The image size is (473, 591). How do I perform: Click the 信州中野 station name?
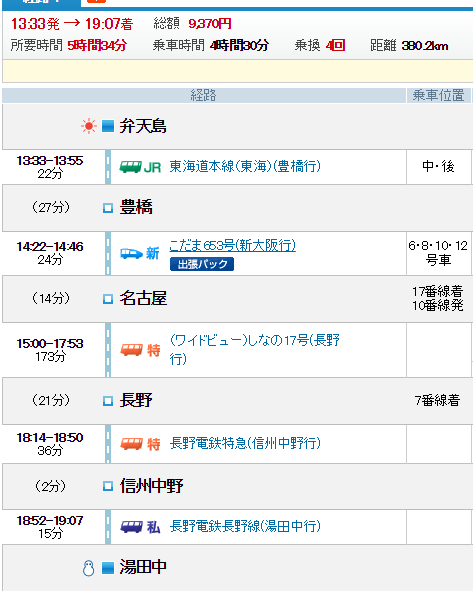(152, 486)
